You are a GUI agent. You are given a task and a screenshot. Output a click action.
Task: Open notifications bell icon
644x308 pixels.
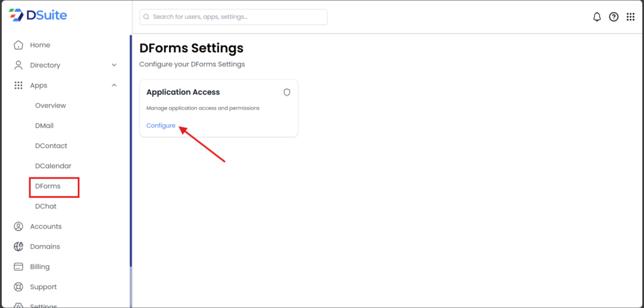597,17
